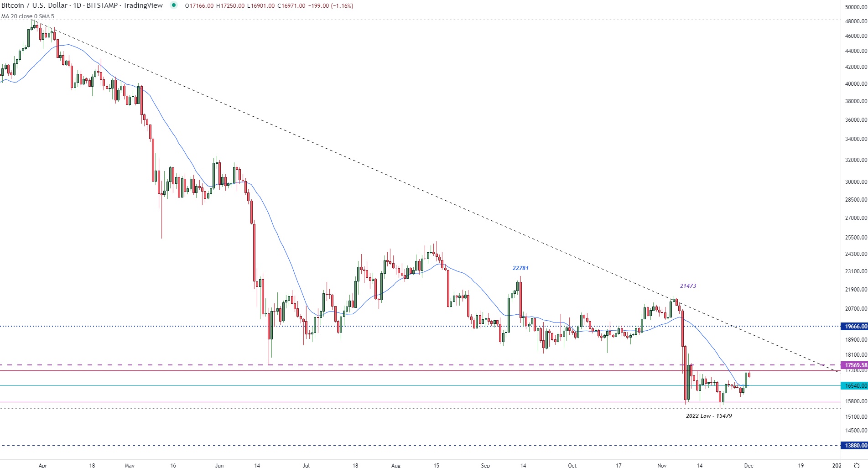This screenshot has width=868, height=468.
Task: Click the O17166.00 open value in header
Action: (199, 6)
